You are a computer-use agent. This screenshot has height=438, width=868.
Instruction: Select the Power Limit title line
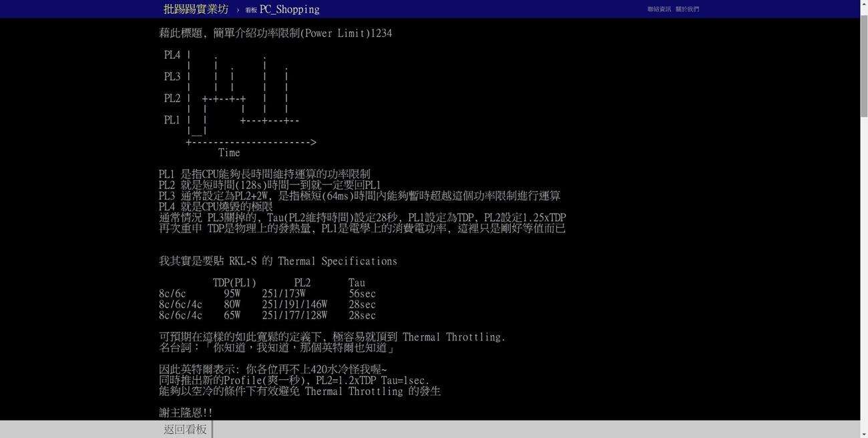point(276,32)
